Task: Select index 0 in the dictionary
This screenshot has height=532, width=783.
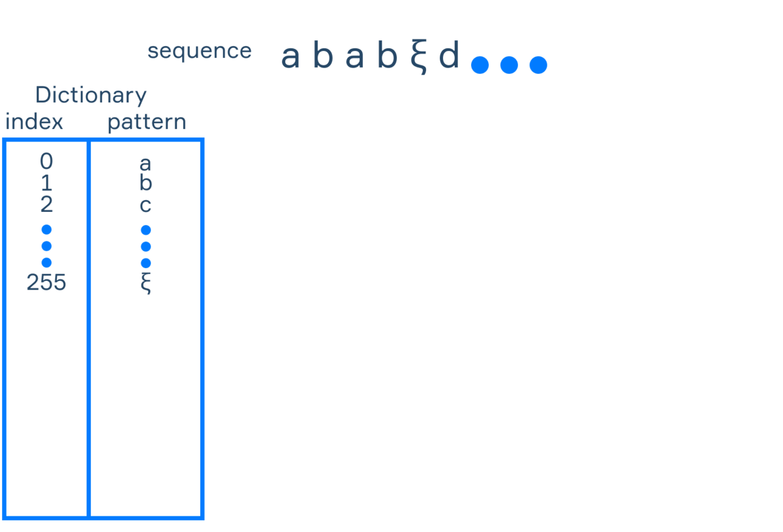Action: pyautogui.click(x=46, y=161)
